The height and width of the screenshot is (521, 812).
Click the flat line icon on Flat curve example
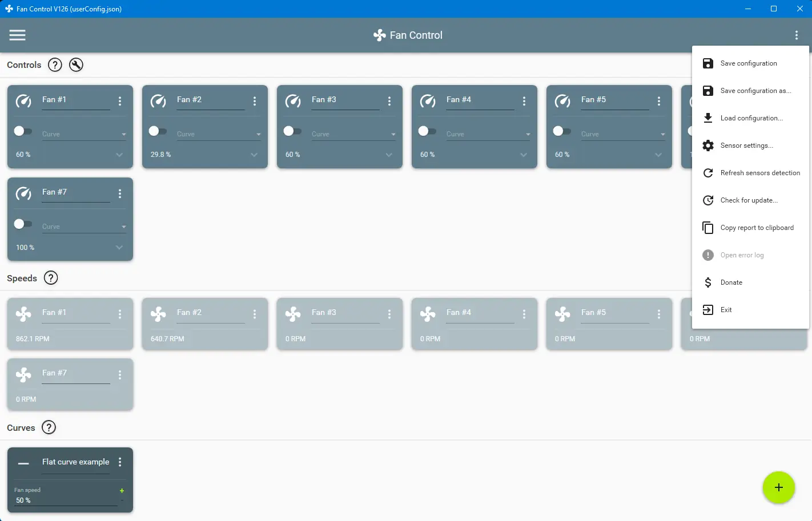click(x=23, y=463)
